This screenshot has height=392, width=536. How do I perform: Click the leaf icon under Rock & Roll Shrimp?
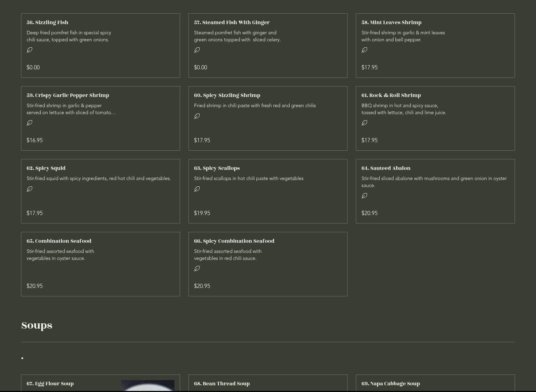(x=365, y=123)
